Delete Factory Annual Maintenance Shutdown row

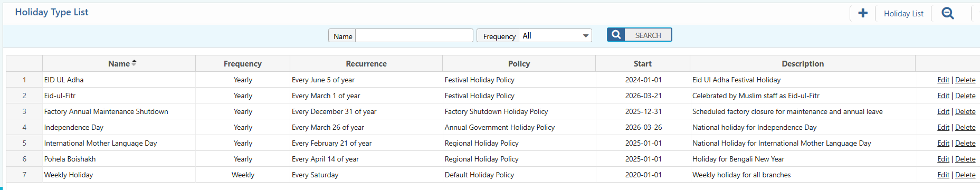click(965, 111)
